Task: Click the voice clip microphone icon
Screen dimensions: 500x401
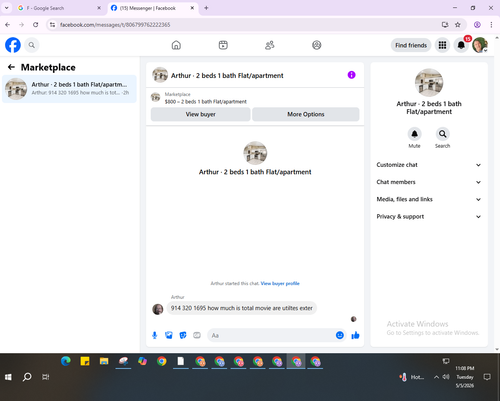Action: [x=154, y=335]
